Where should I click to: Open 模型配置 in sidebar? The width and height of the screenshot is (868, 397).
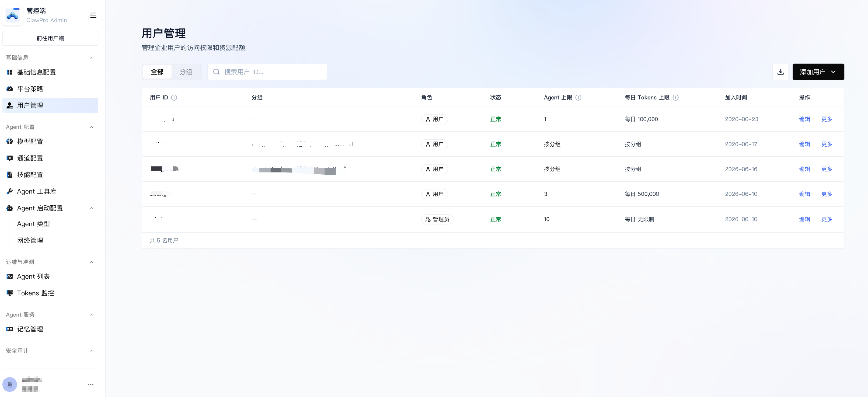point(50,141)
